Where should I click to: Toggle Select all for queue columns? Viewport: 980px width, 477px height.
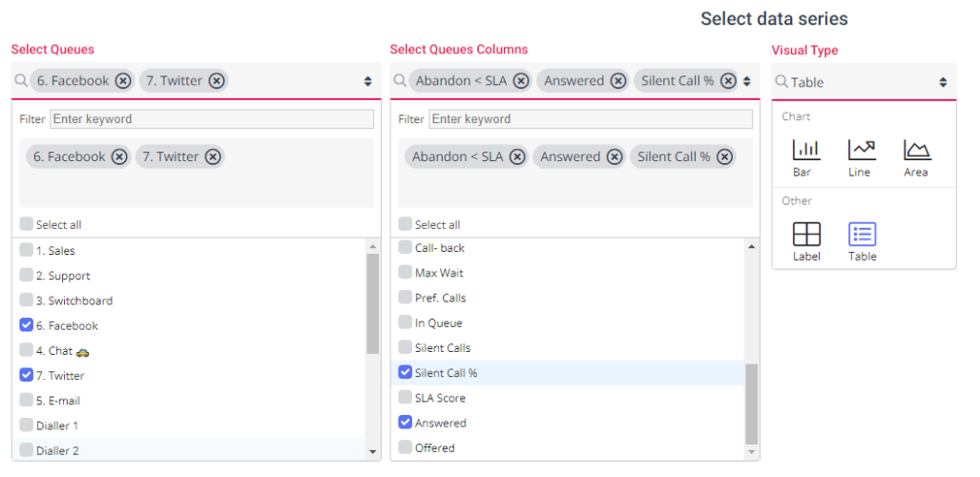pos(406,224)
